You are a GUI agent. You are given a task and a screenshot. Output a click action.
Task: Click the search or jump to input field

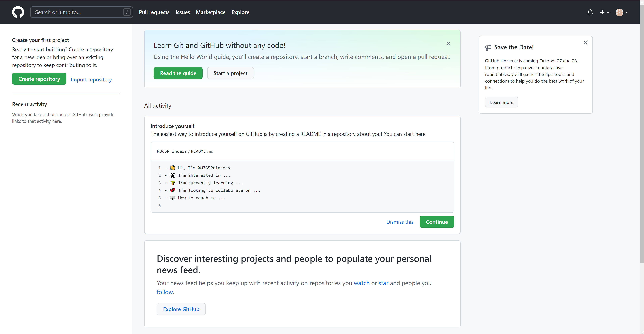click(81, 12)
